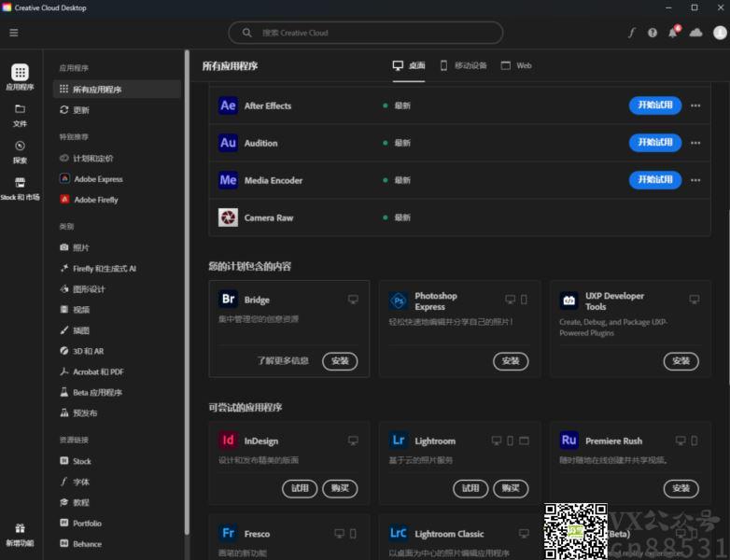Open Prerelease in sidebar

coord(78,413)
